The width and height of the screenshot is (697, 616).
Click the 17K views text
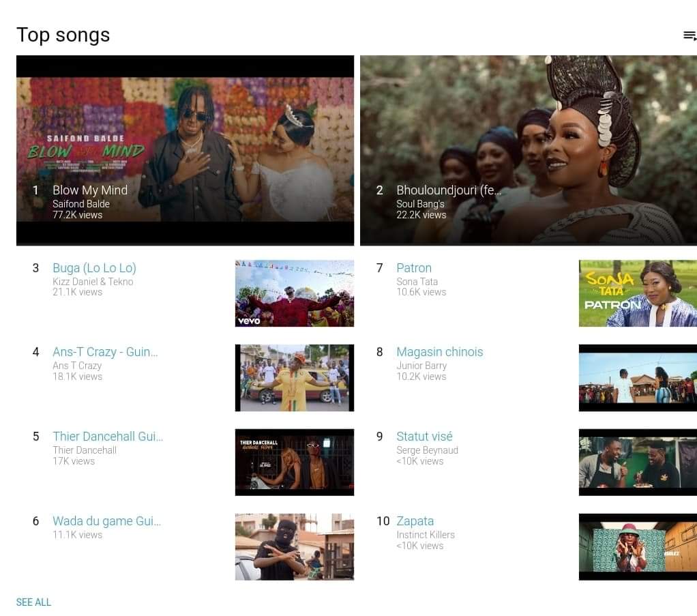tap(74, 461)
